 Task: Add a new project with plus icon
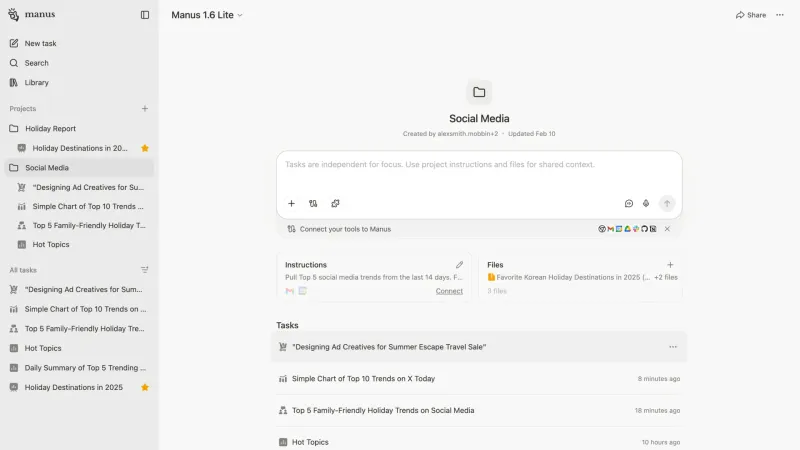(145, 109)
